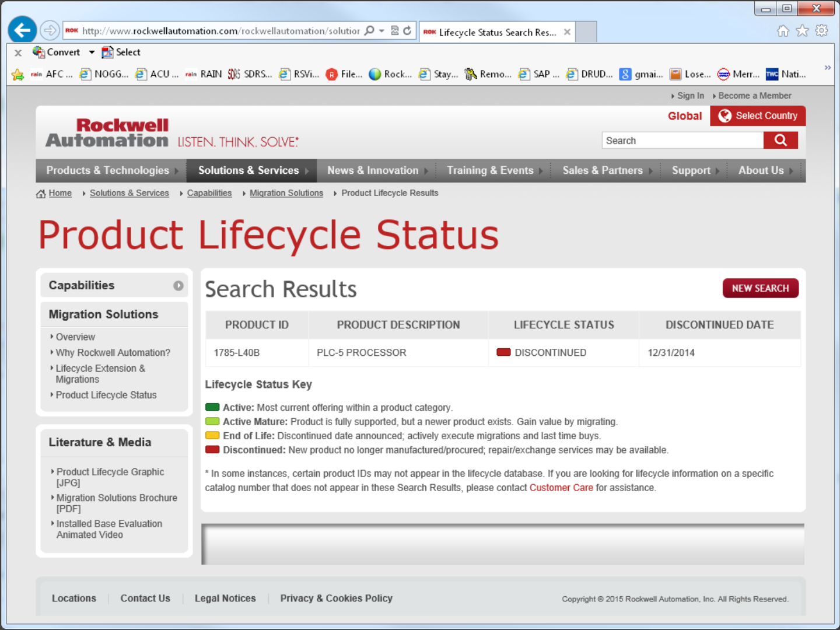Click the address bar search magnifier icon

[369, 30]
